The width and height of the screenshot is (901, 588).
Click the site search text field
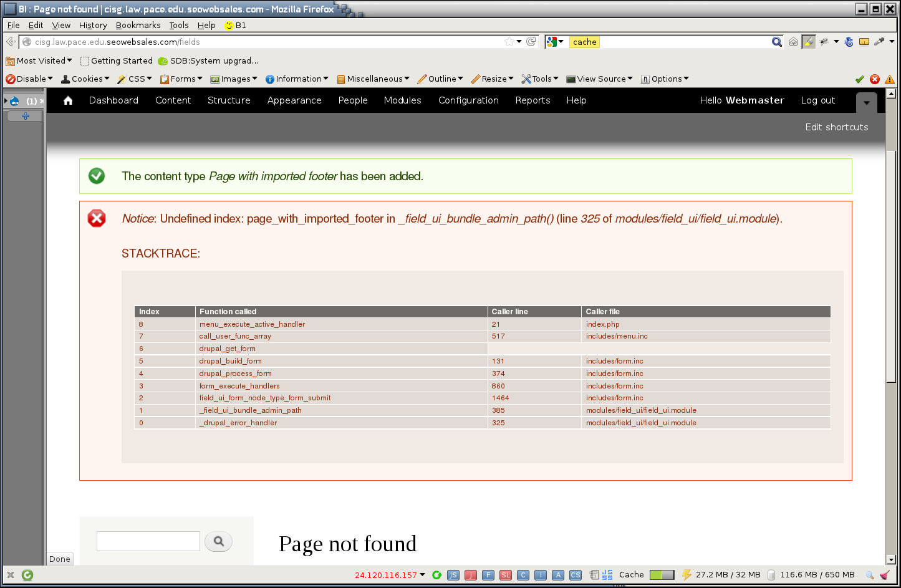click(148, 541)
